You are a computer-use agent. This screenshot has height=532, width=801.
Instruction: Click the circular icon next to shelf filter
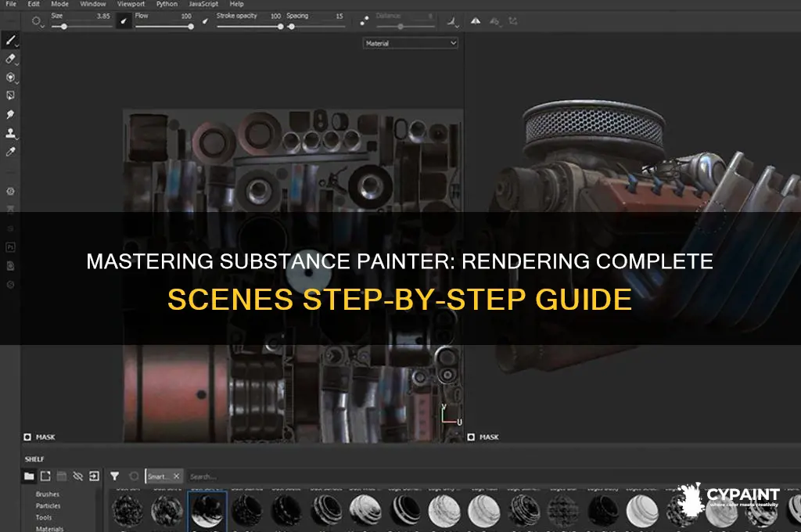pos(134,476)
